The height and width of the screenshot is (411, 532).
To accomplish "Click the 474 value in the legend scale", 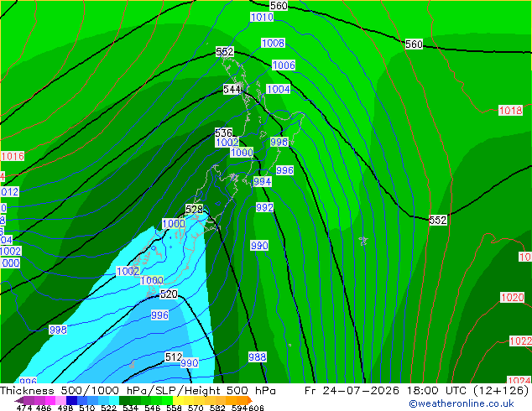I will 24,408.
